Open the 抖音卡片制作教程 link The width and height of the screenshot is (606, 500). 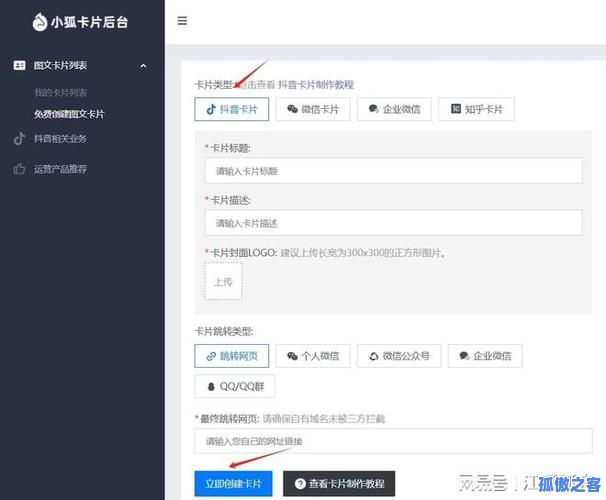(x=316, y=85)
